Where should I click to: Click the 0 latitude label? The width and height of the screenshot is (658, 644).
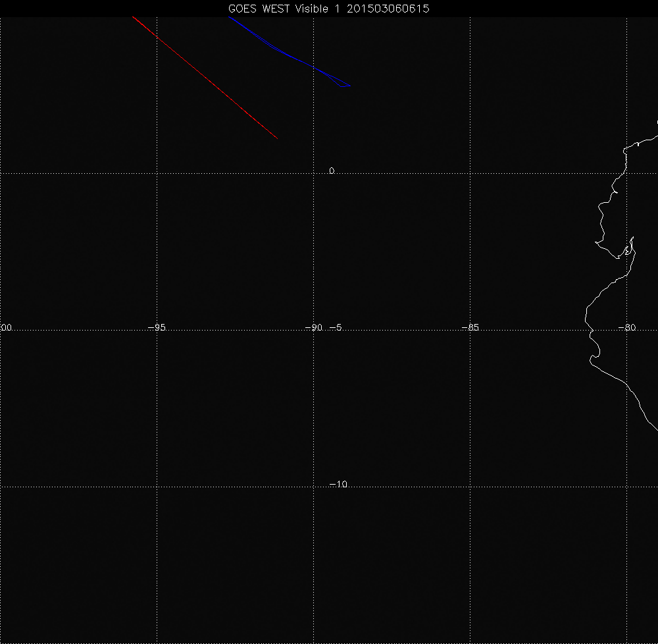332,171
